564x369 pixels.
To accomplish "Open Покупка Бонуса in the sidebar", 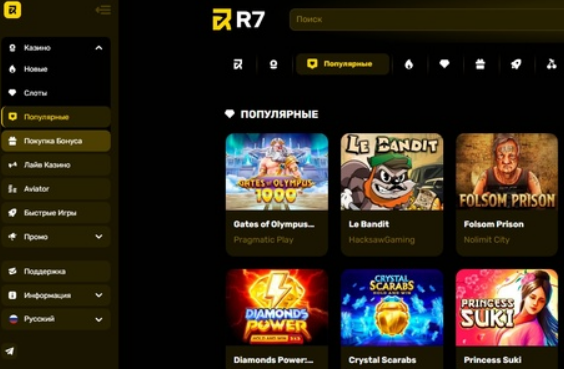I will (x=56, y=141).
